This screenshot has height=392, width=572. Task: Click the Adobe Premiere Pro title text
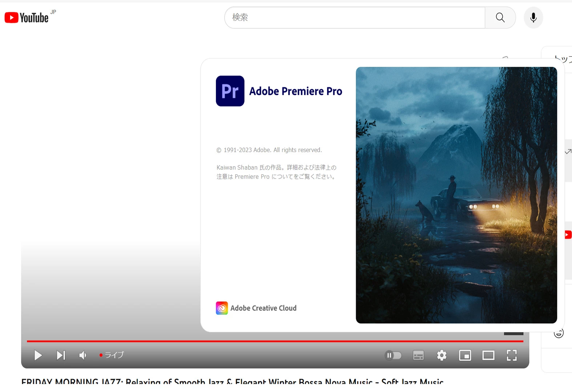click(295, 91)
